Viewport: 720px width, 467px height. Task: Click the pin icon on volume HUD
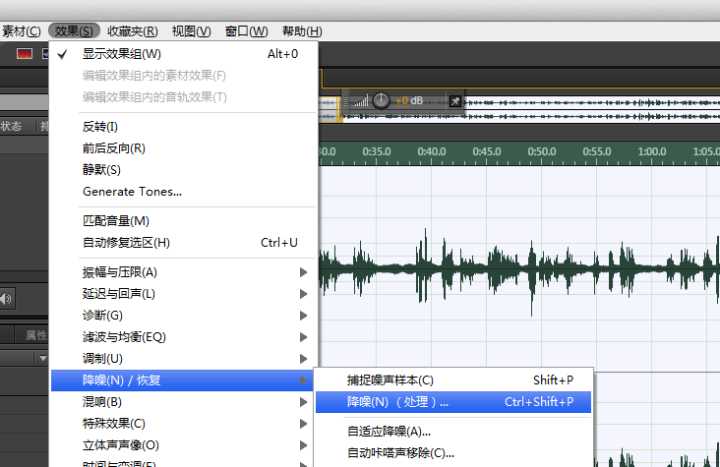click(x=455, y=101)
